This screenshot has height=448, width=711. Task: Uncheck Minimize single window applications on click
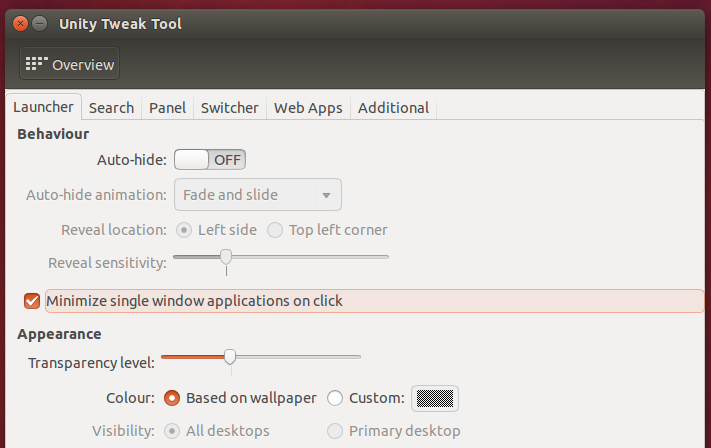[32, 301]
